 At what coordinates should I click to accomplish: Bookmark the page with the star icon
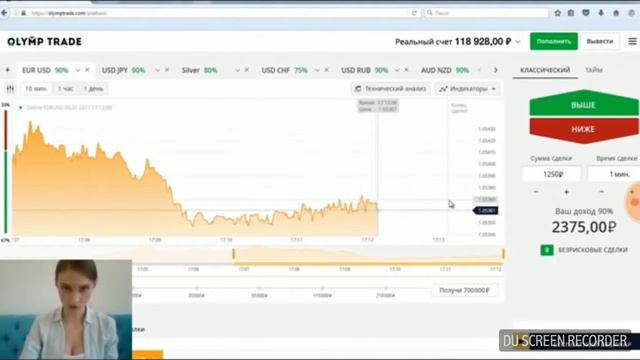(558, 13)
